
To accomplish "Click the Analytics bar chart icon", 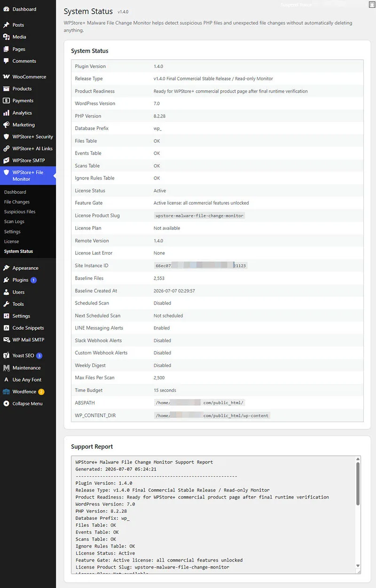I will point(6,113).
